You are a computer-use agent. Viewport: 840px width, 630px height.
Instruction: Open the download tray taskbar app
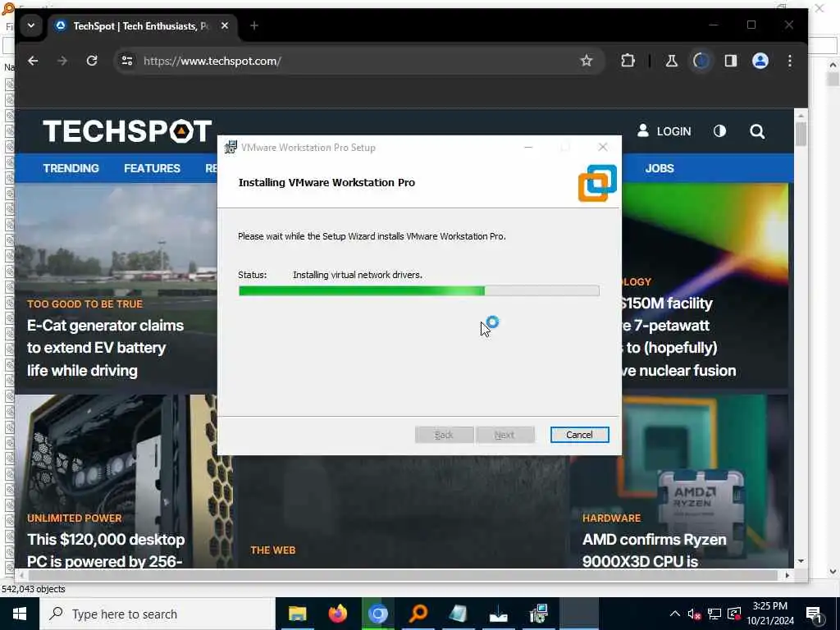coord(498,614)
